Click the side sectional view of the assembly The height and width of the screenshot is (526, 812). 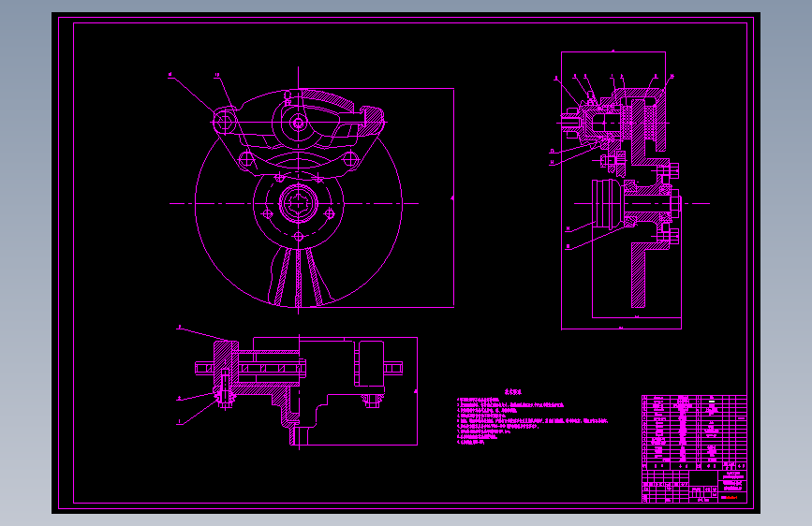(622, 190)
